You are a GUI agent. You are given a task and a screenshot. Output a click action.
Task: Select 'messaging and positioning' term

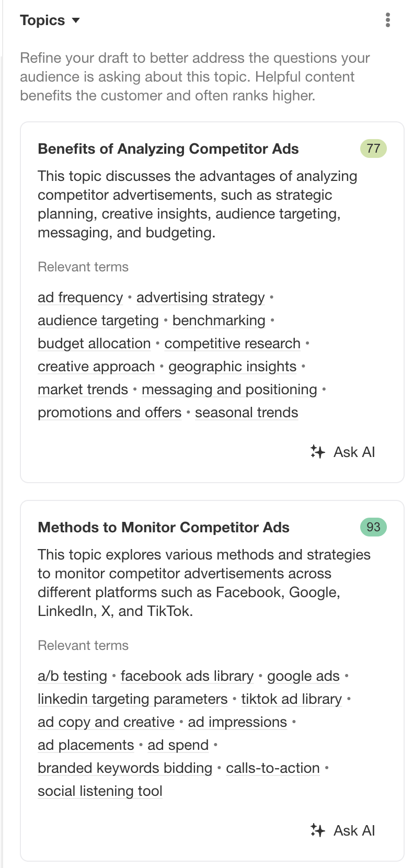point(229,390)
